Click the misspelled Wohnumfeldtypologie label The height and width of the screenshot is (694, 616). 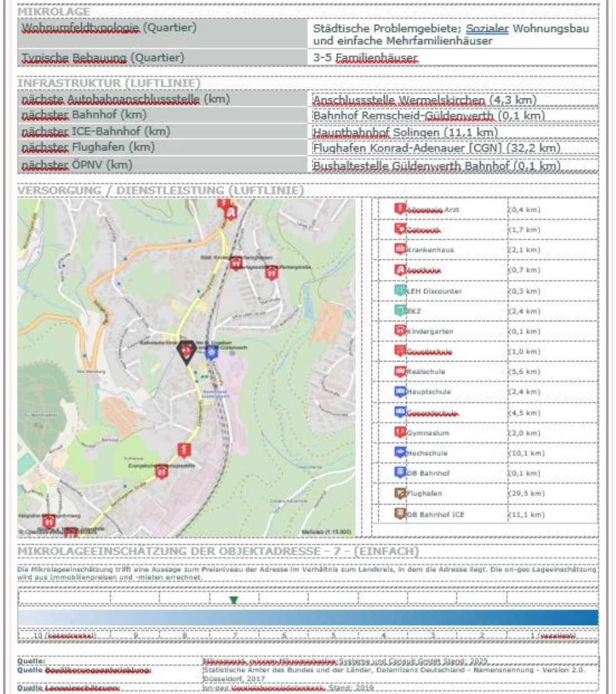80,27
